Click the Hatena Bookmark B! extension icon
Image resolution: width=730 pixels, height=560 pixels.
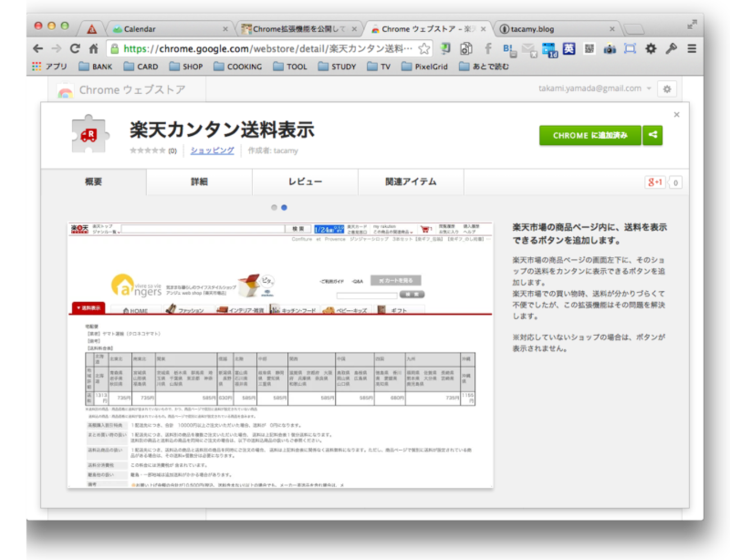(508, 49)
